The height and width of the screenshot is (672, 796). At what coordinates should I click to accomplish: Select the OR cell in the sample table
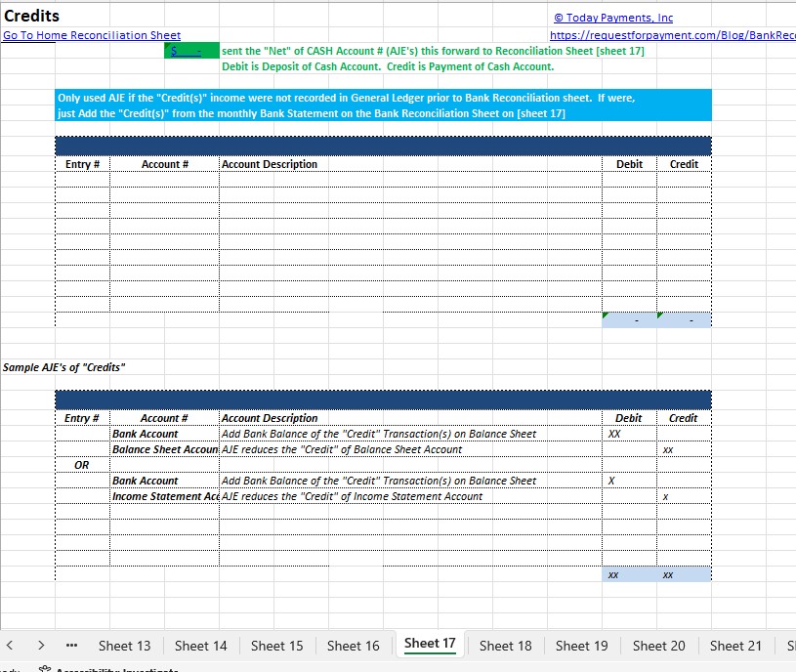[x=82, y=465]
